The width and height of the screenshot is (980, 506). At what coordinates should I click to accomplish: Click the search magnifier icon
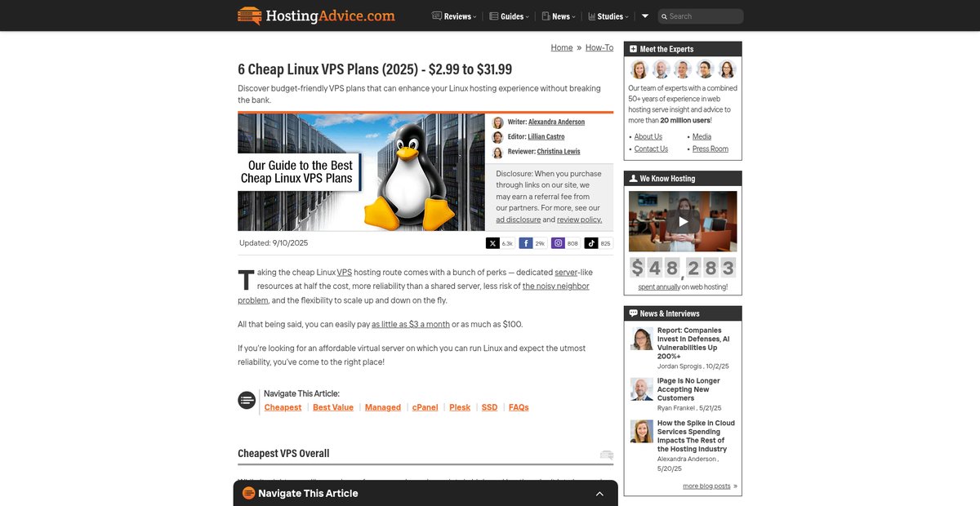pos(664,16)
